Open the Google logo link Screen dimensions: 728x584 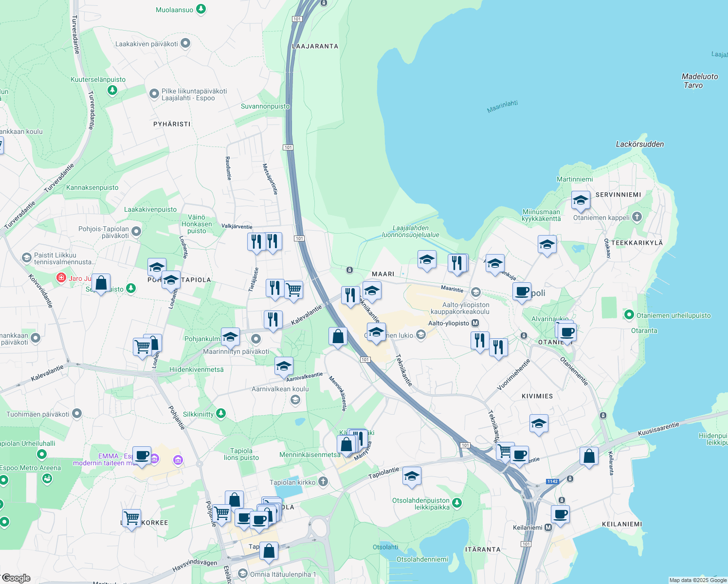click(x=16, y=578)
